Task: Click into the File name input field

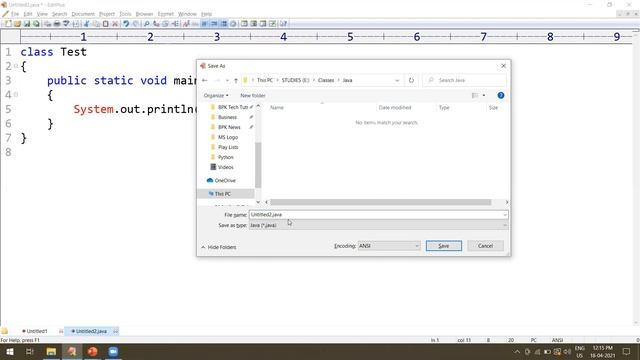Action: click(x=376, y=215)
